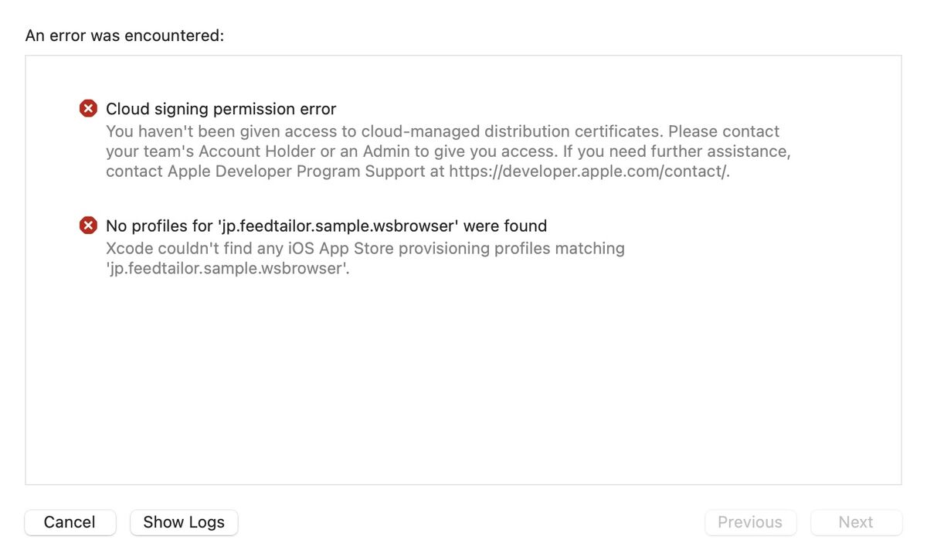Viewport: 927px width, 560px height.
Task: Click the red error icon beside Cloud signing error
Action: (89, 109)
